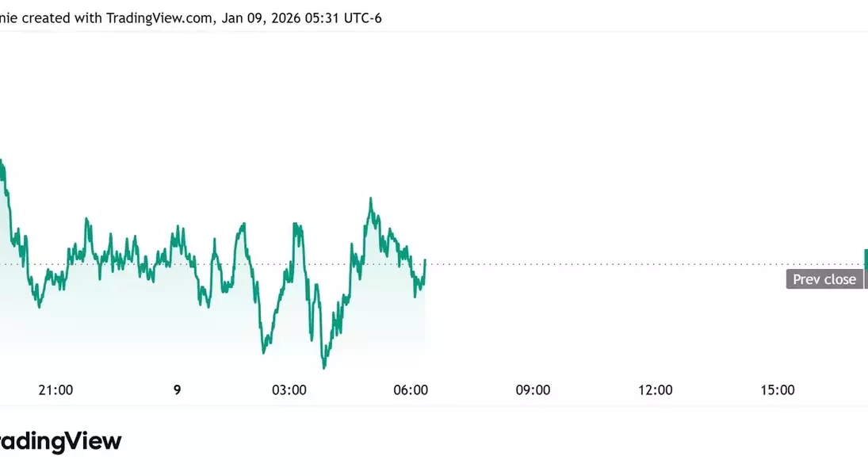Select the 21:00 time axis label

click(55, 390)
